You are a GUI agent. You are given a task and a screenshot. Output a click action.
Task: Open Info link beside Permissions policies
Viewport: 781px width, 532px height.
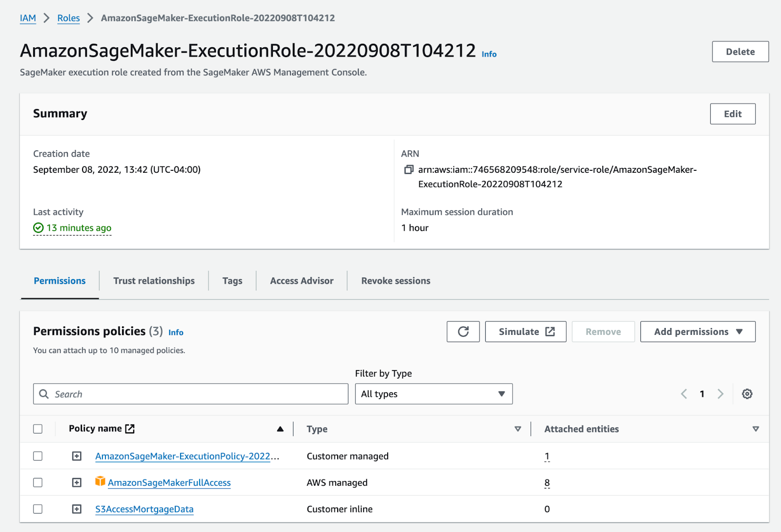(x=176, y=332)
